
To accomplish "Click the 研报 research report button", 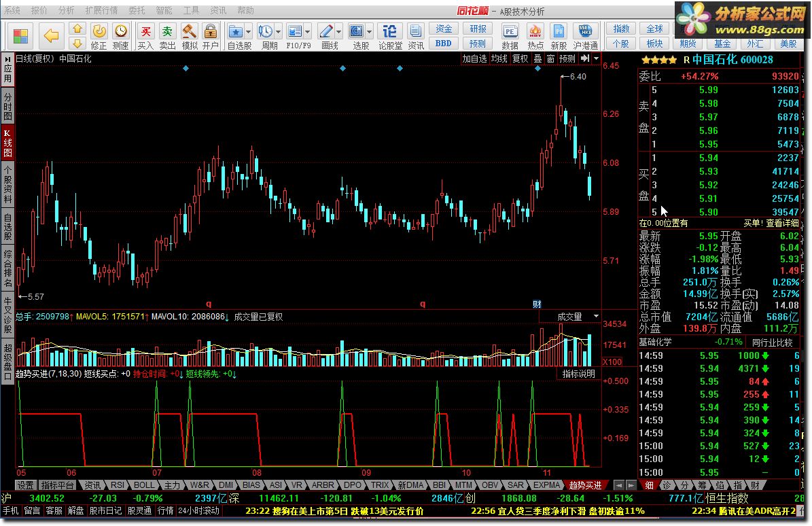I will point(478,29).
